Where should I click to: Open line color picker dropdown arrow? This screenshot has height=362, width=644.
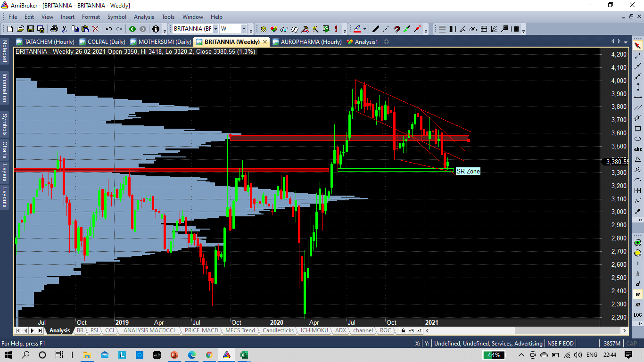[364, 29]
